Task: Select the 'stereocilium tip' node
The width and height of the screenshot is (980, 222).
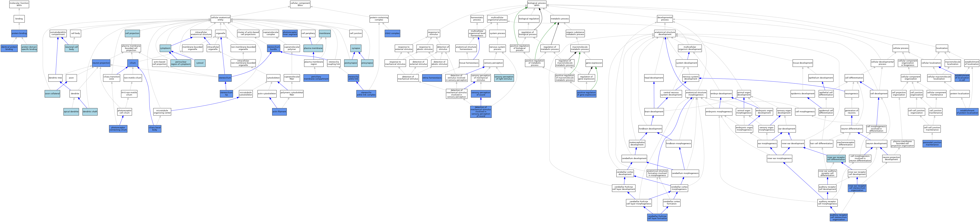Action: point(226,93)
